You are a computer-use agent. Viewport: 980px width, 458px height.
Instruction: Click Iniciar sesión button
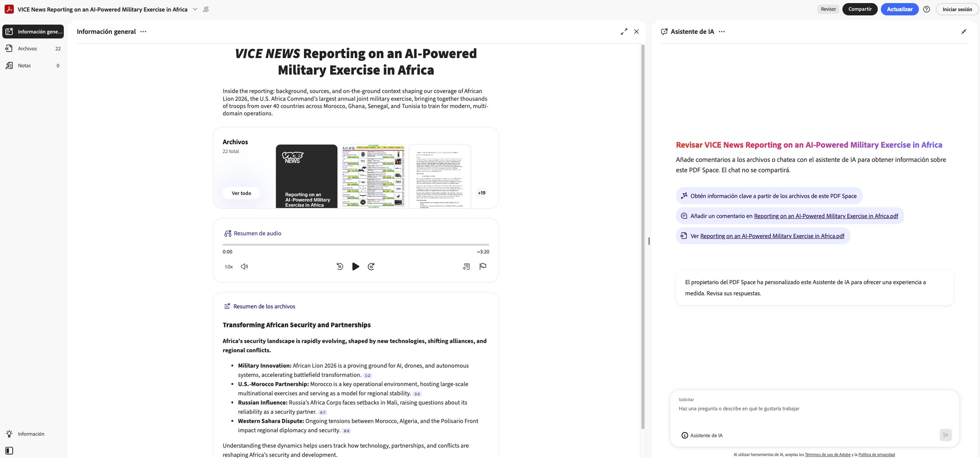(957, 9)
